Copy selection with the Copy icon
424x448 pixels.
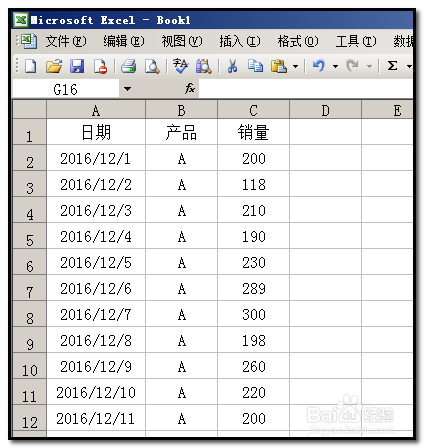coord(255,66)
